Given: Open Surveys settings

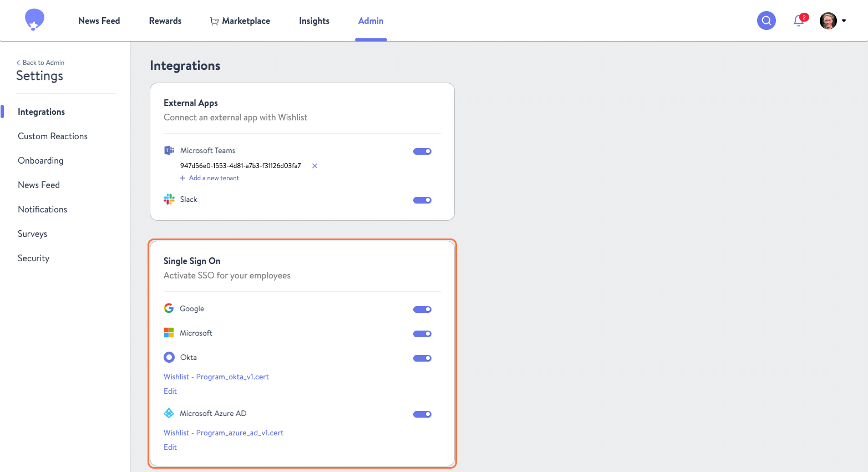Looking at the screenshot, I should [32, 234].
